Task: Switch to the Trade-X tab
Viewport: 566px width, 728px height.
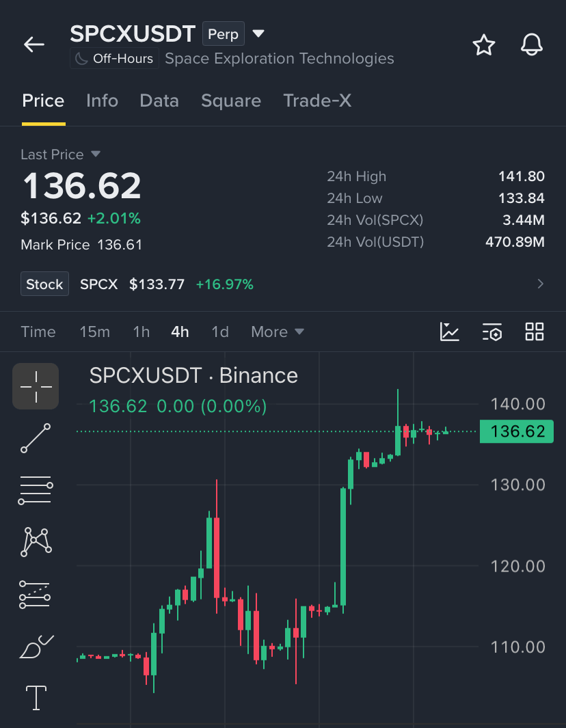Action: point(317,100)
